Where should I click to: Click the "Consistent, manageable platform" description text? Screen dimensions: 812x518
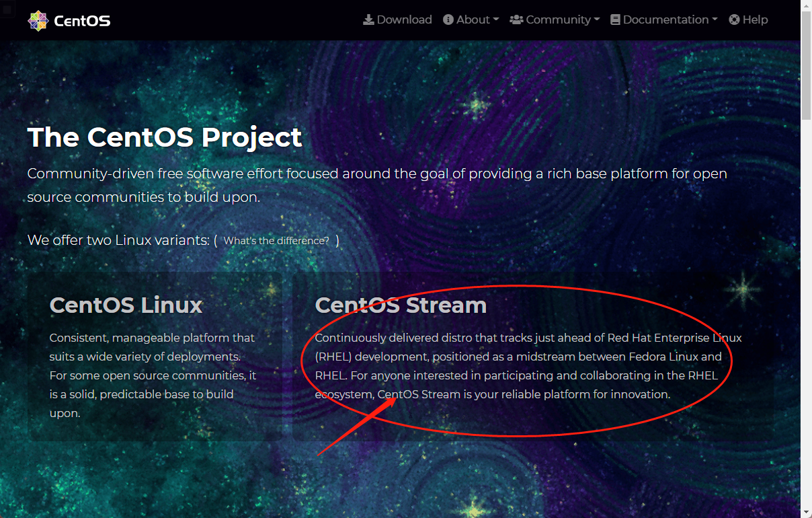pyautogui.click(x=153, y=375)
